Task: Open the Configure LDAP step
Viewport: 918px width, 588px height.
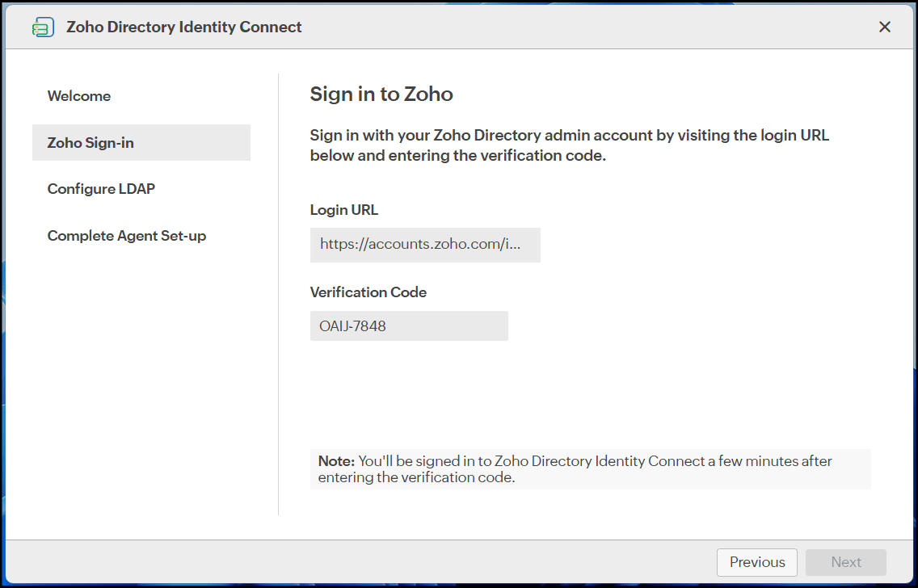Action: click(101, 189)
